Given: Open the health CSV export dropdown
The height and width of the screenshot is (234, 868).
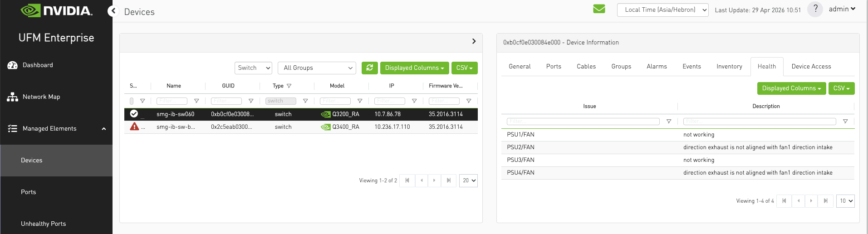Looking at the screenshot, I should coord(842,88).
